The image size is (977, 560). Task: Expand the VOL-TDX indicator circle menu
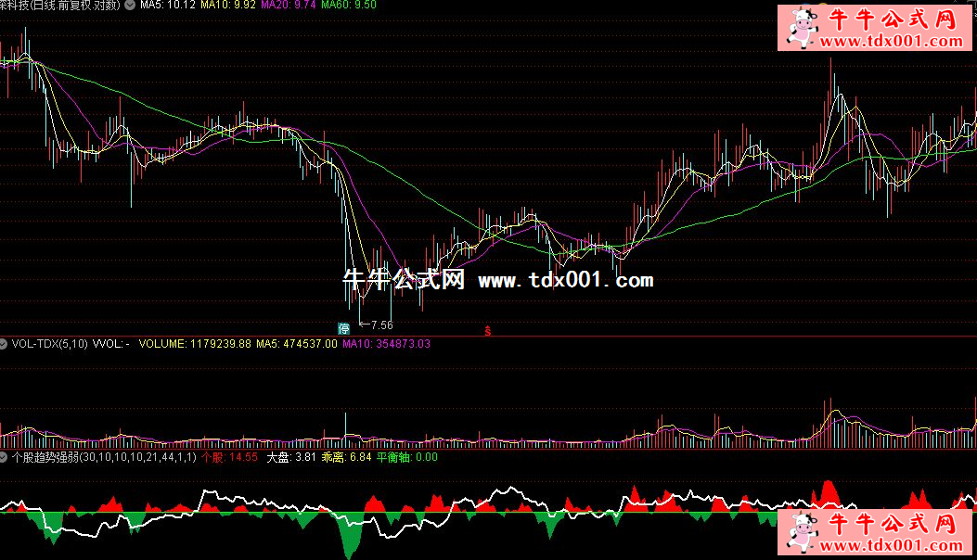[5, 344]
